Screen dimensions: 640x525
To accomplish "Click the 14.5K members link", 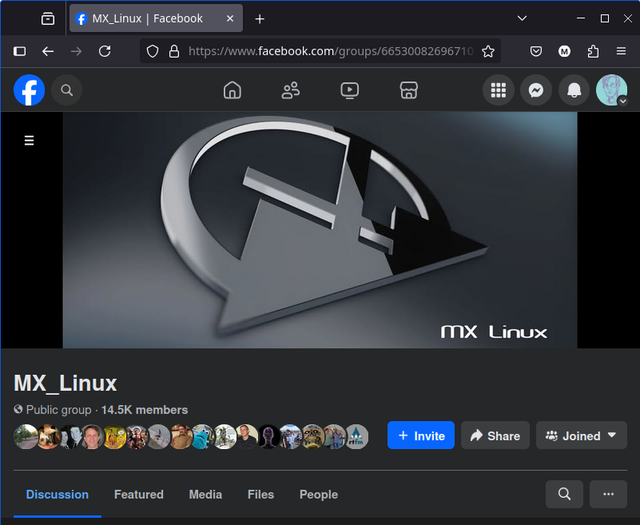I will [144, 410].
